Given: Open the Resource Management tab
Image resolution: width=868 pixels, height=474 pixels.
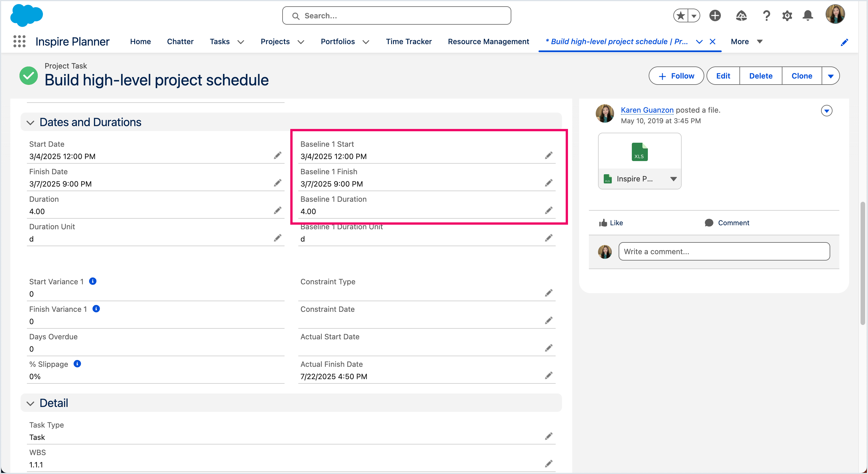Looking at the screenshot, I should pyautogui.click(x=488, y=42).
